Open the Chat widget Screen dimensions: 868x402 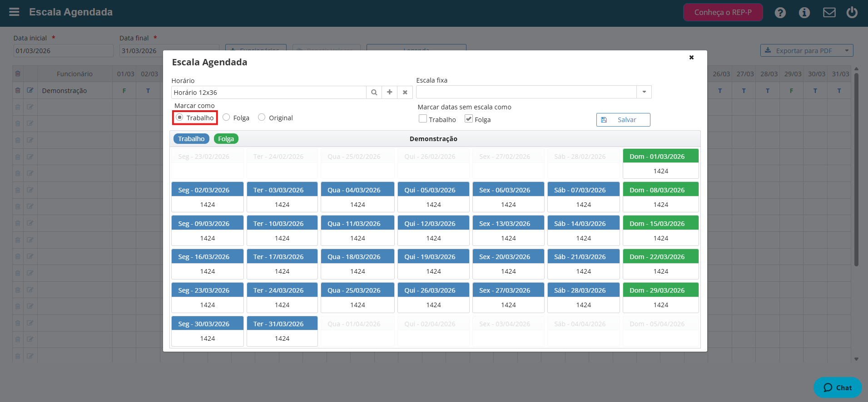[x=838, y=387]
